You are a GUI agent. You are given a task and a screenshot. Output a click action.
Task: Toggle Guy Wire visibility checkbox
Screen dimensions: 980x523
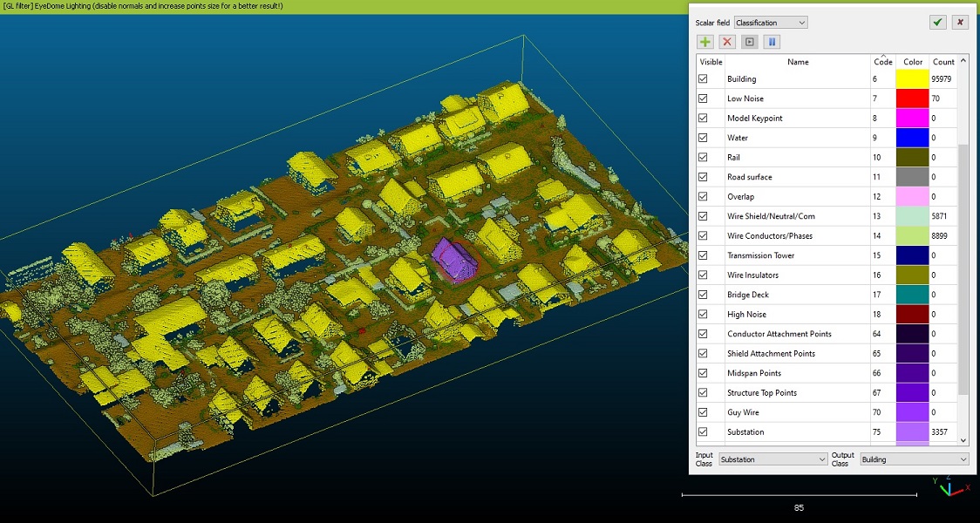703,412
